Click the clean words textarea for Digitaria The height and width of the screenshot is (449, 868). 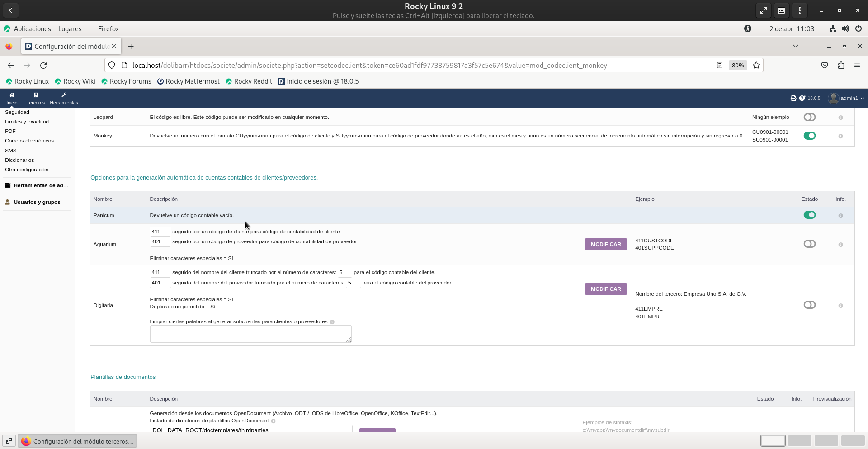pos(250,334)
